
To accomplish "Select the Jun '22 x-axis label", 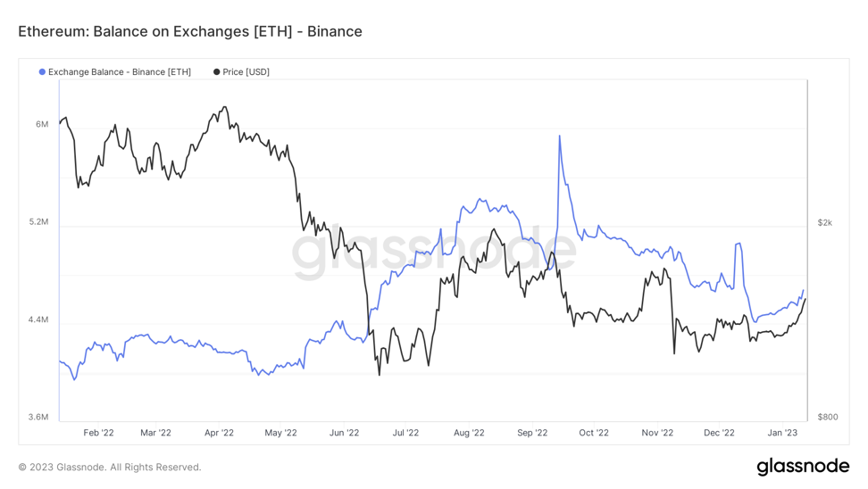I will click(344, 434).
